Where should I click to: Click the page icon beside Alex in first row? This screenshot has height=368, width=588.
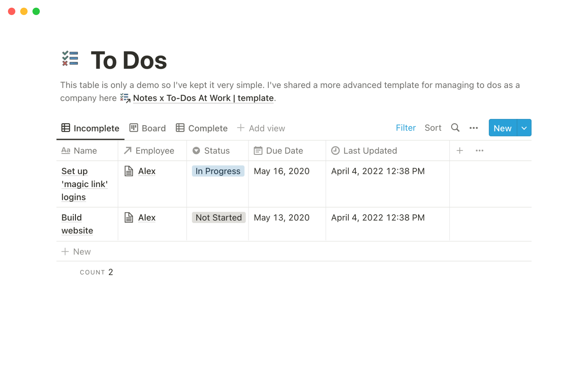coord(129,171)
